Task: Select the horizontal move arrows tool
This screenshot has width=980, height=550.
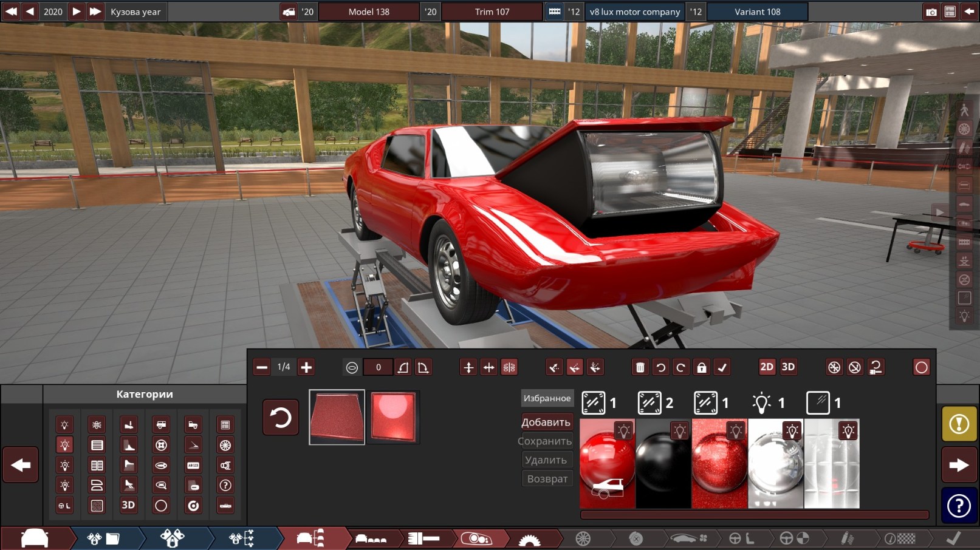Action: coord(488,367)
